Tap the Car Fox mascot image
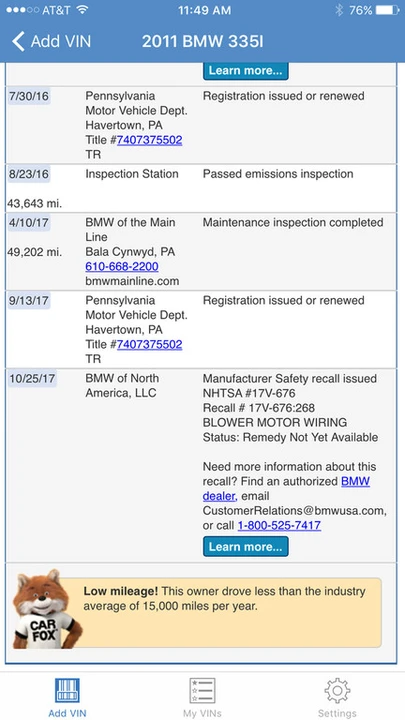This screenshot has width=405, height=720. pyautogui.click(x=45, y=609)
